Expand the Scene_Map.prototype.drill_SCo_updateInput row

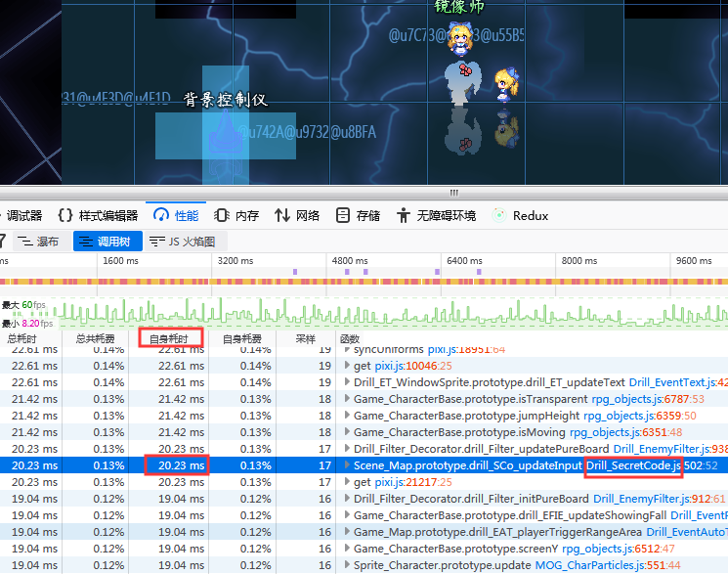347,465
